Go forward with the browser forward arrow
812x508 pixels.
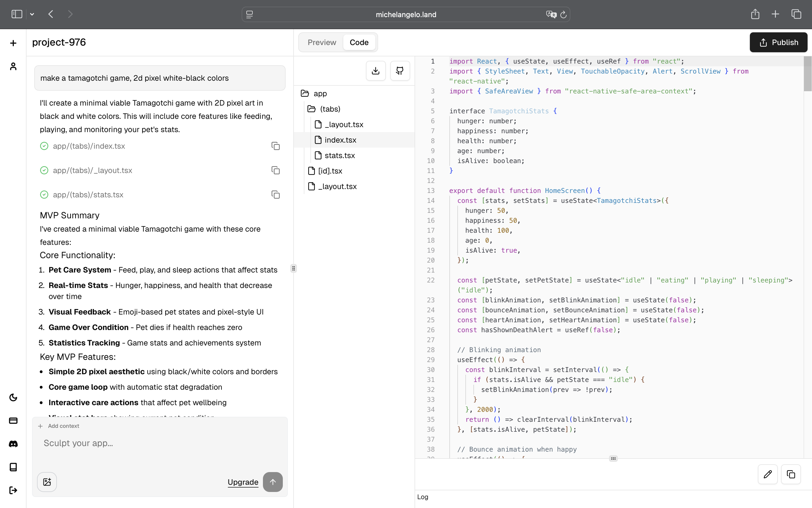pyautogui.click(x=70, y=14)
